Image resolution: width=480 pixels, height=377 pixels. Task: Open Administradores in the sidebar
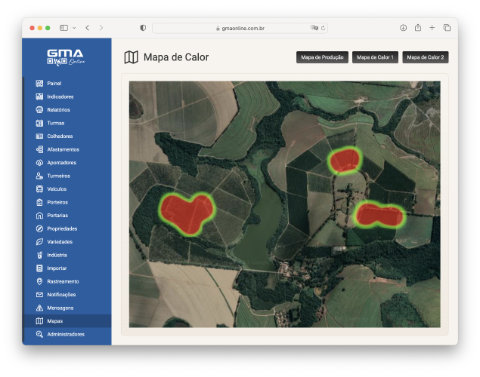67,334
